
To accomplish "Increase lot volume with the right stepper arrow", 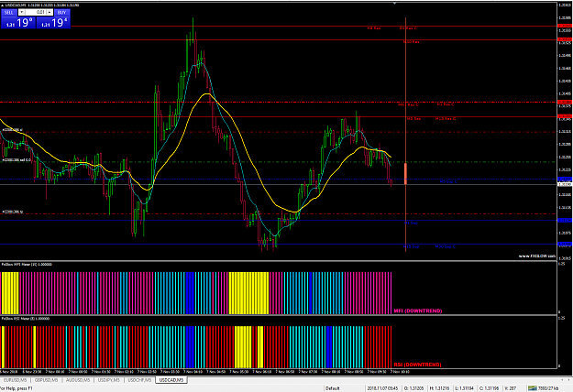I will point(50,13).
